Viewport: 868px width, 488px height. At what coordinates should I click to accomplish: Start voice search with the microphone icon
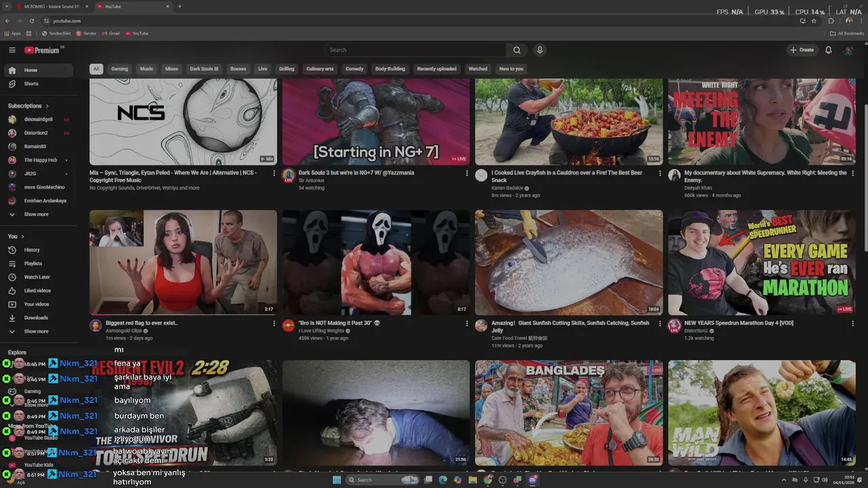coord(540,50)
